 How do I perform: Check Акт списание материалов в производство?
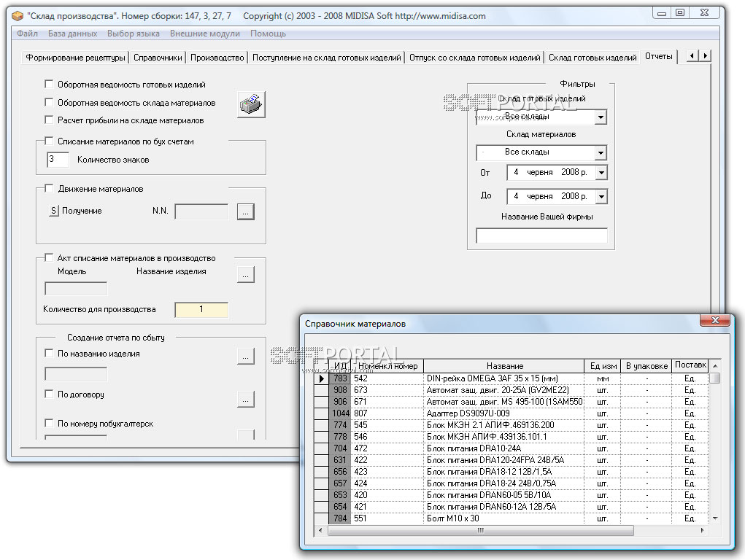(x=48, y=257)
